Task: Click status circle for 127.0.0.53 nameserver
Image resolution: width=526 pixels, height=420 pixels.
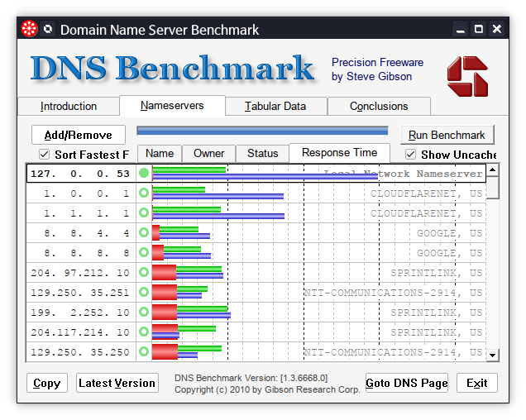Action: [144, 173]
